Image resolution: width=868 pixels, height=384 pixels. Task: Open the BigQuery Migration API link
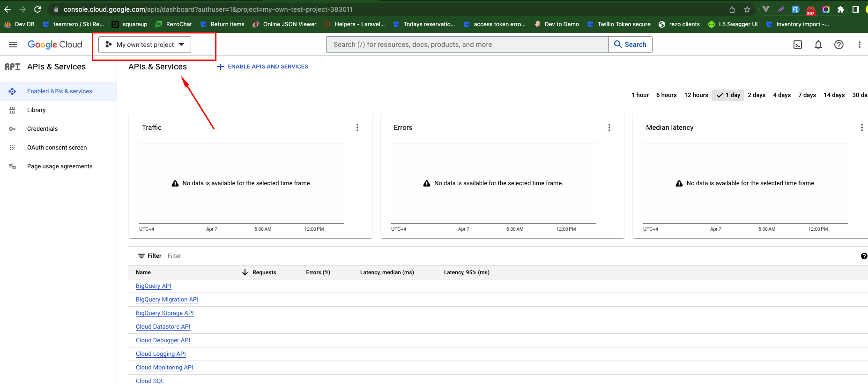click(x=167, y=300)
